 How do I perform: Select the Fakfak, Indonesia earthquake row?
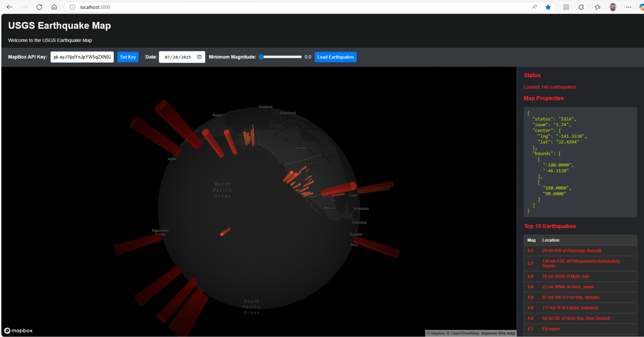pos(580,308)
